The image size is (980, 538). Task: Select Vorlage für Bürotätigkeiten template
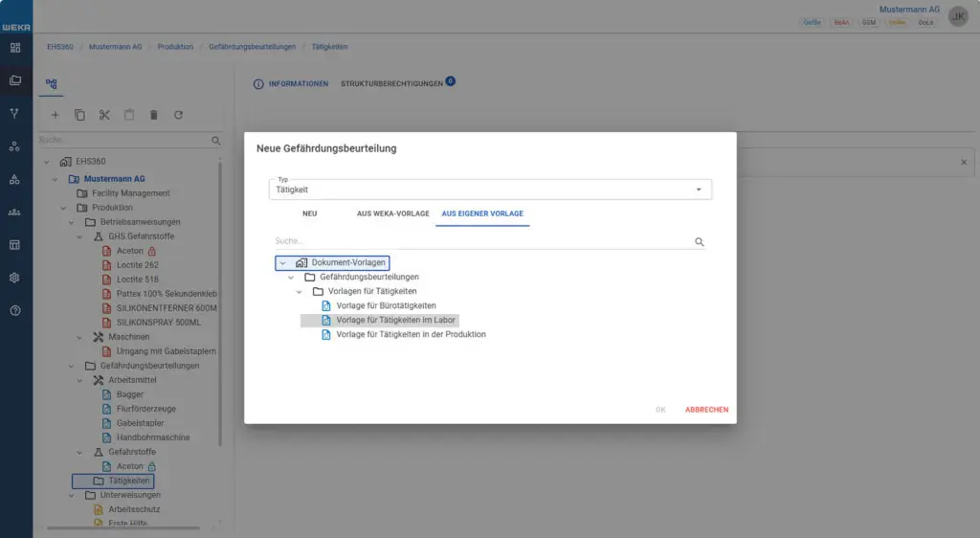tap(386, 305)
